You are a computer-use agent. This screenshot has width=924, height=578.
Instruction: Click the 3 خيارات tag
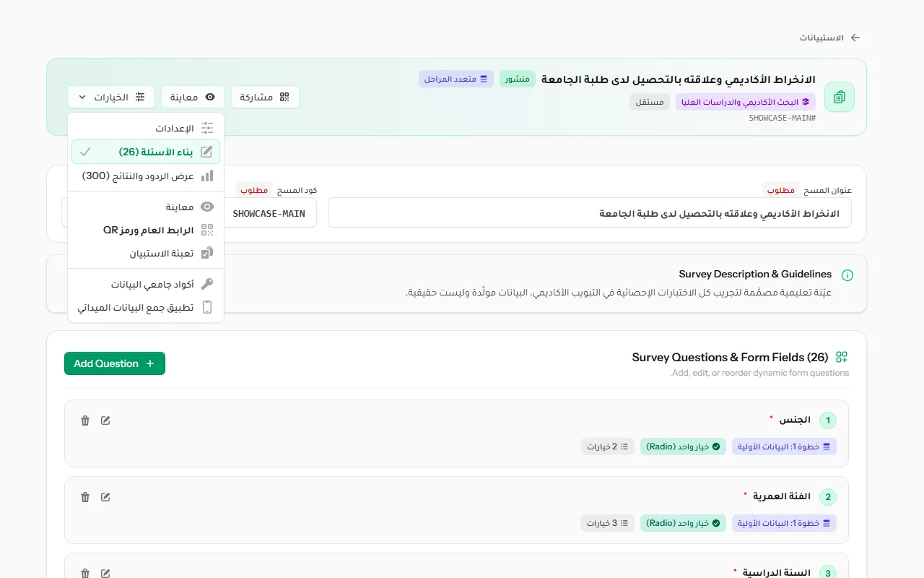click(607, 523)
